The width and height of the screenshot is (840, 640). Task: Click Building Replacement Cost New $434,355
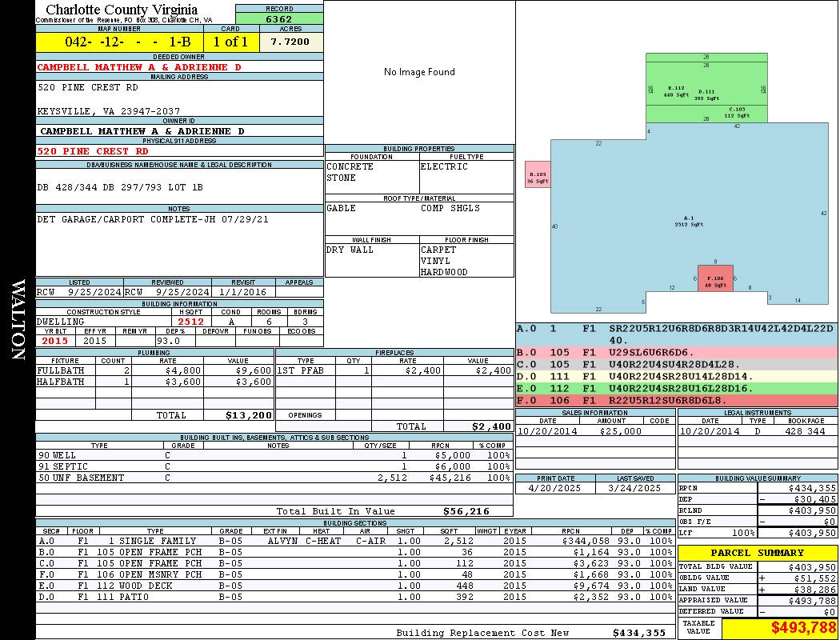638,633
